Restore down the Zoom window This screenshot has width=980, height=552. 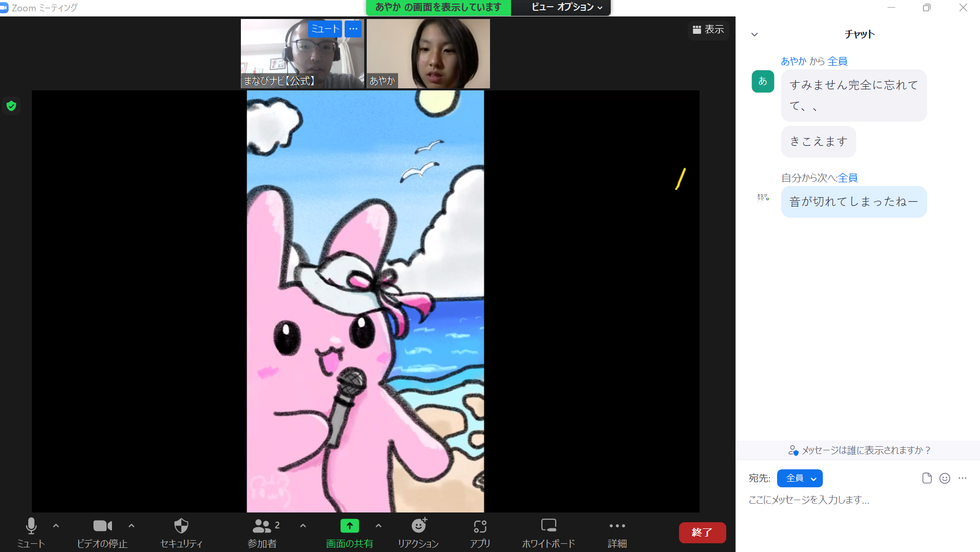pos(927,8)
